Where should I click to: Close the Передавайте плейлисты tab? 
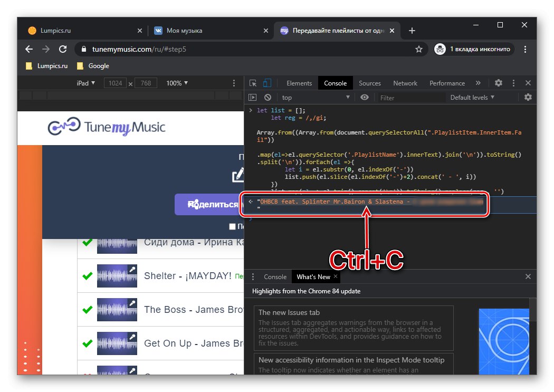(392, 31)
